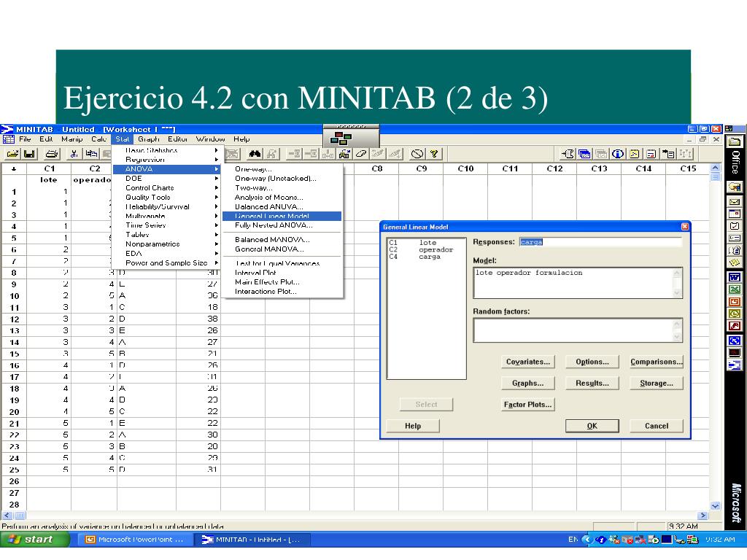
Task: Open the Graph menu
Action: click(149, 139)
